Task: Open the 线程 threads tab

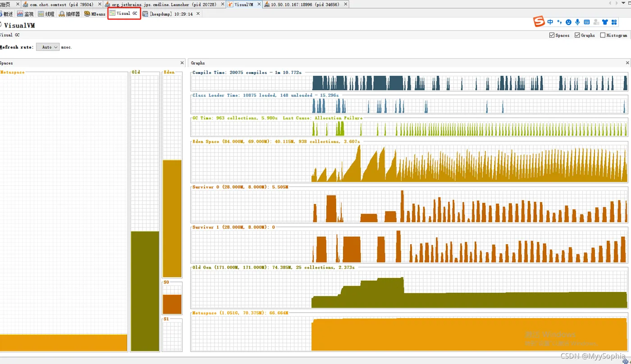Action: tap(46, 14)
